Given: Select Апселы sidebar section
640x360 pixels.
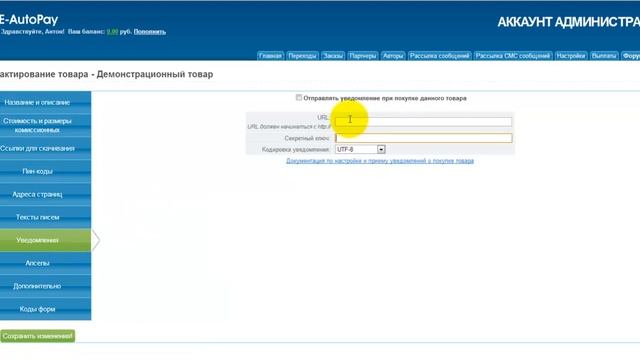Looking at the screenshot, I should click(45, 263).
